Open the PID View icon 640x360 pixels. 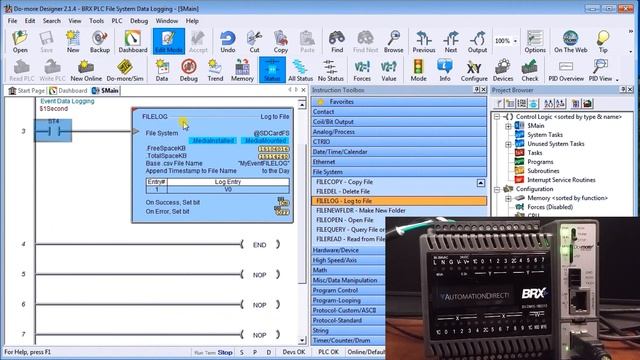(x=600, y=70)
